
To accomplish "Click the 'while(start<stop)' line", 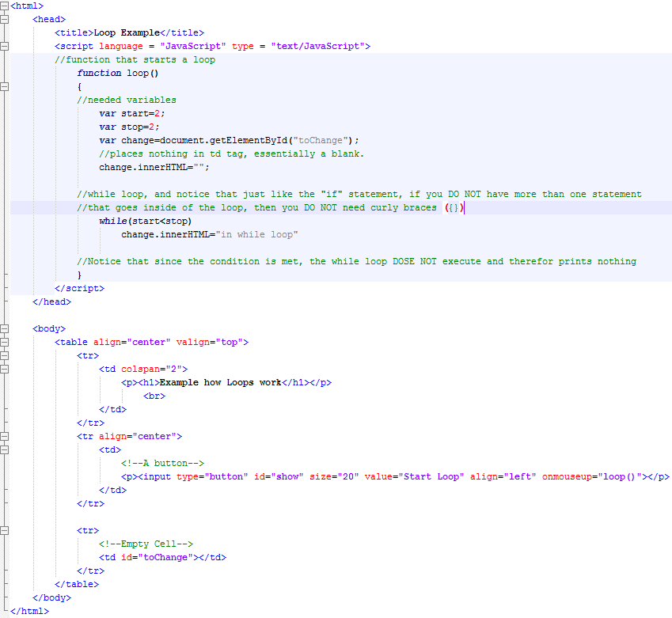I will click(146, 221).
